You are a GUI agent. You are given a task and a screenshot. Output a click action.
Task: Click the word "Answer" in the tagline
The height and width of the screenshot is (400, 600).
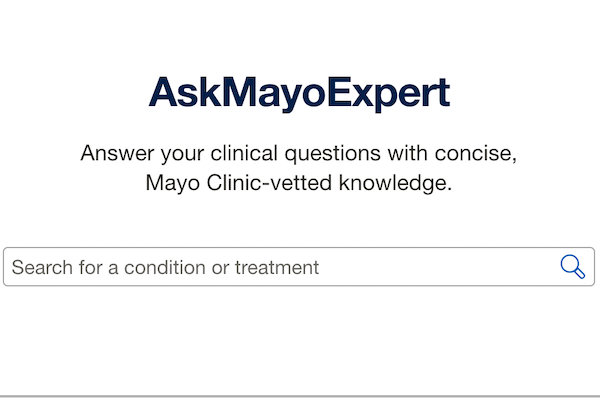pos(116,155)
